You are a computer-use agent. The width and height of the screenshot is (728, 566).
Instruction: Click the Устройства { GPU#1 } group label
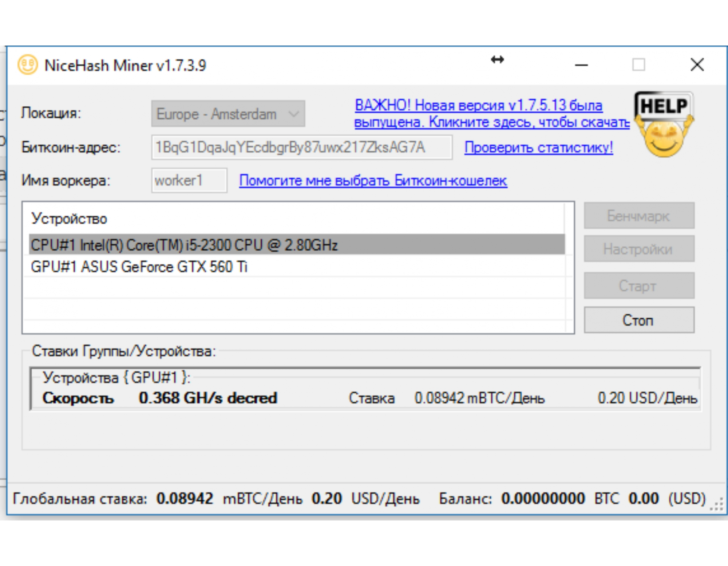(x=116, y=377)
